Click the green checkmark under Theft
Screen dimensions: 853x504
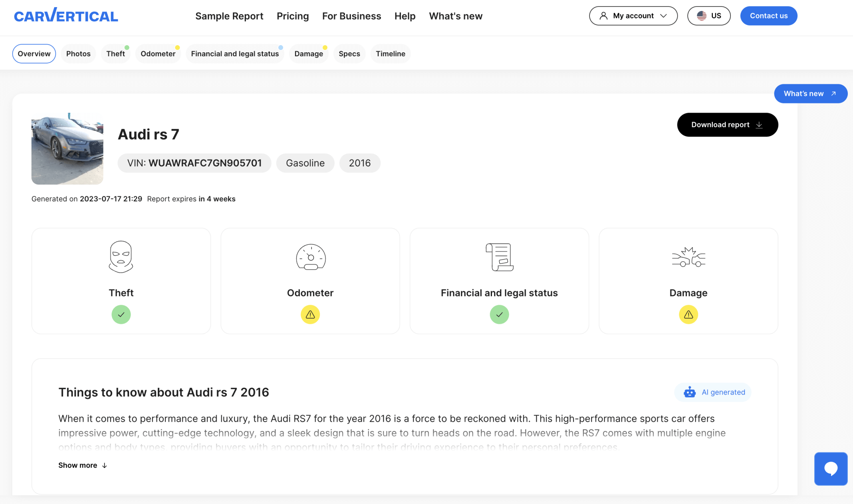click(x=121, y=314)
